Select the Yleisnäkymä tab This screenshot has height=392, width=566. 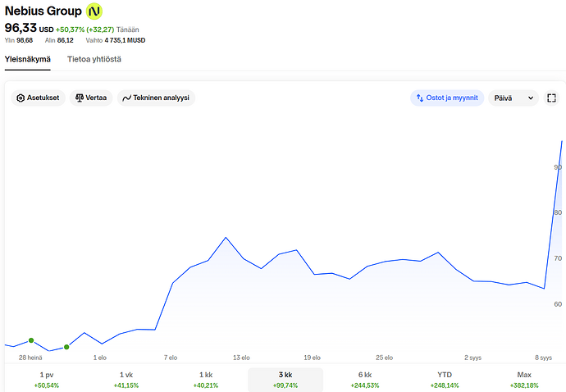pyautogui.click(x=28, y=59)
